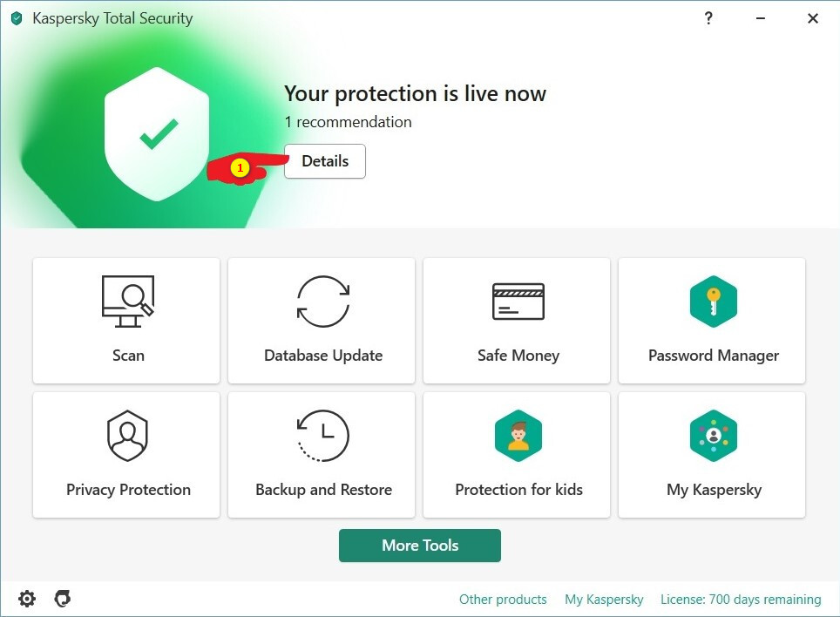Open settings with the gear icon
The height and width of the screenshot is (617, 840).
coord(27,599)
